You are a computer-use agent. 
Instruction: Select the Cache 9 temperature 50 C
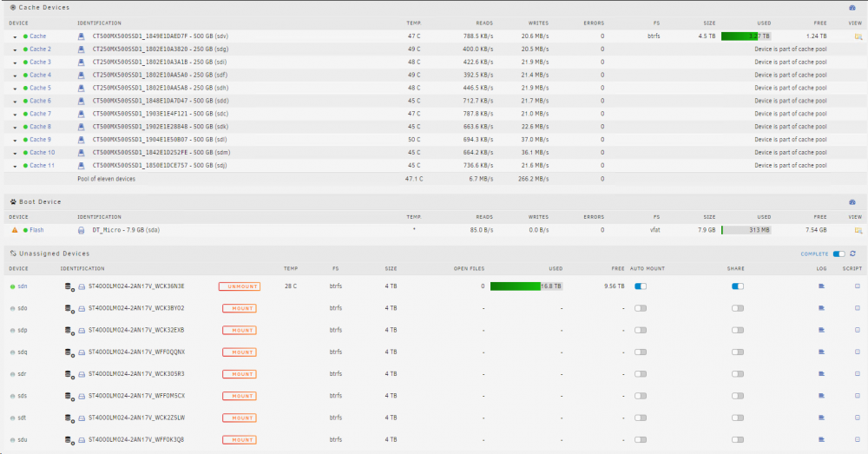point(414,140)
